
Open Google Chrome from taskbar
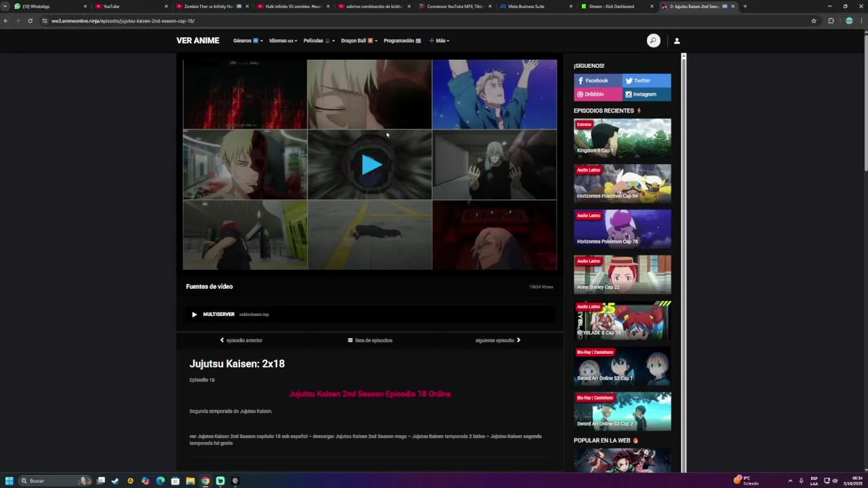(x=205, y=481)
